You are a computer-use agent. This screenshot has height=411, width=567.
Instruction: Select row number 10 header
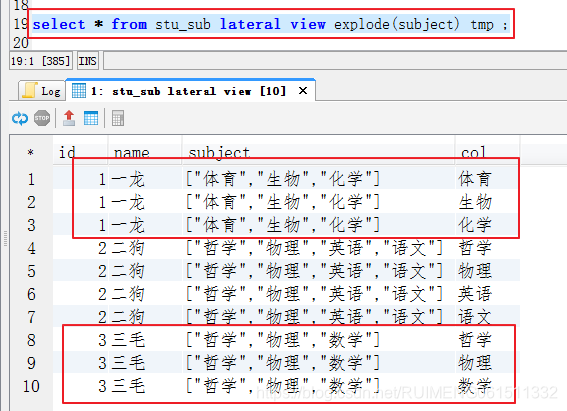[x=31, y=386]
